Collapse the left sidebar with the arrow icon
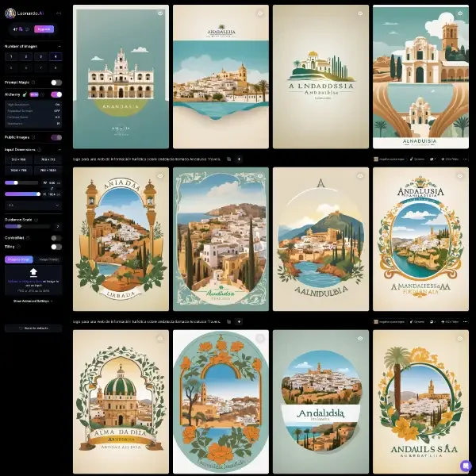 (59, 13)
